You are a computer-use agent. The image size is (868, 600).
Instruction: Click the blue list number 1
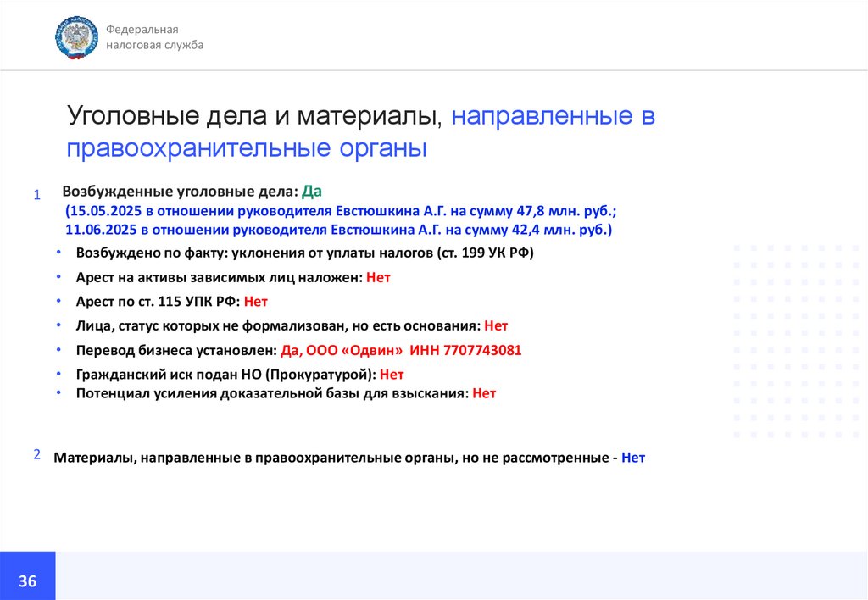tap(37, 195)
